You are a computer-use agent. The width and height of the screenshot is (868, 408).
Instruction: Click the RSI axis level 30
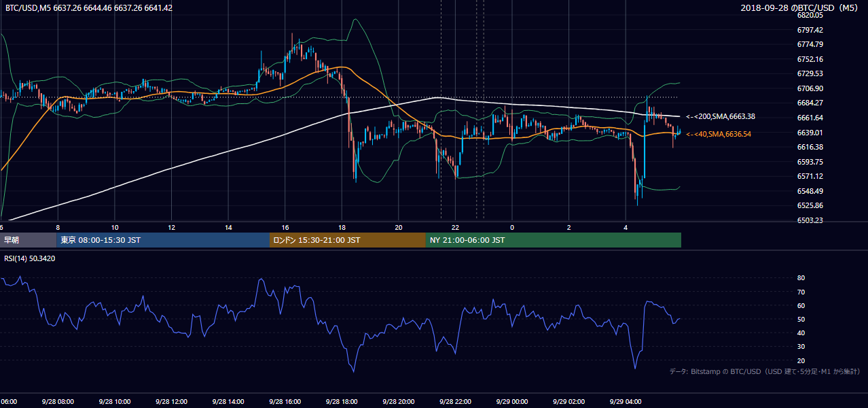(x=801, y=347)
